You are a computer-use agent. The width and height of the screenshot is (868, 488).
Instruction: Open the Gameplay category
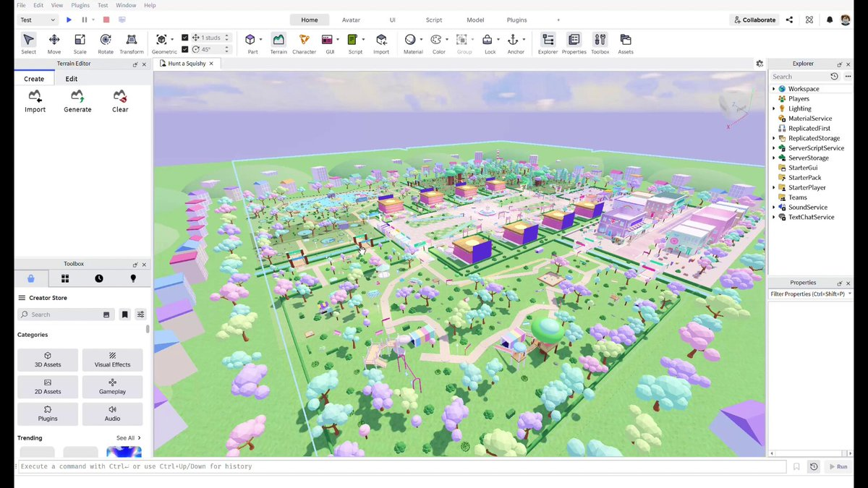tap(112, 387)
